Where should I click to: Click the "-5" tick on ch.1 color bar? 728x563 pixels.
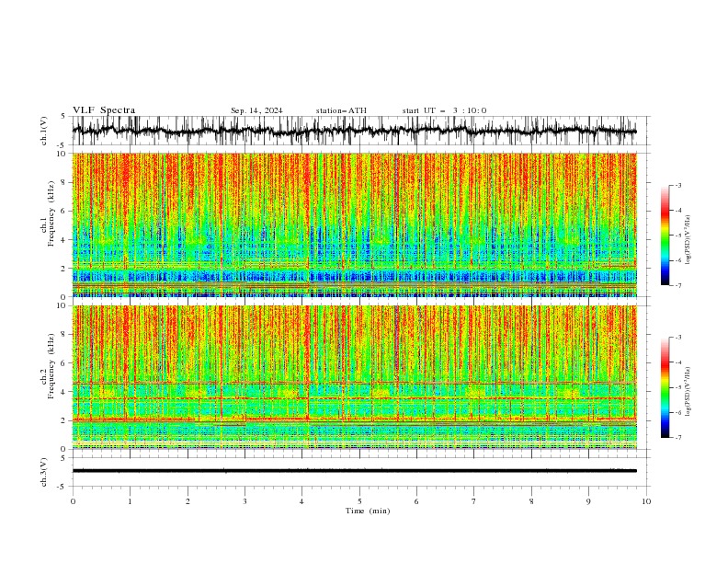pyautogui.click(x=677, y=236)
